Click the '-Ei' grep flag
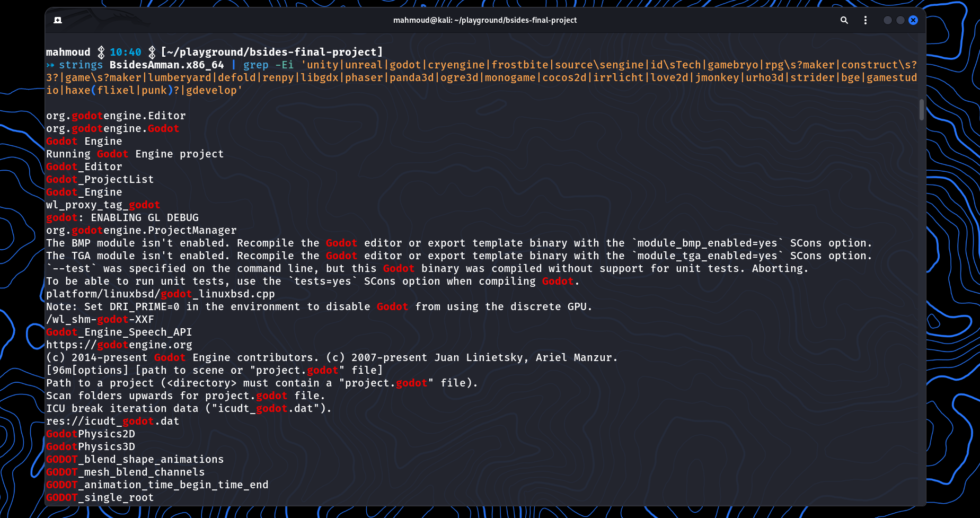The image size is (980, 518). (285, 65)
